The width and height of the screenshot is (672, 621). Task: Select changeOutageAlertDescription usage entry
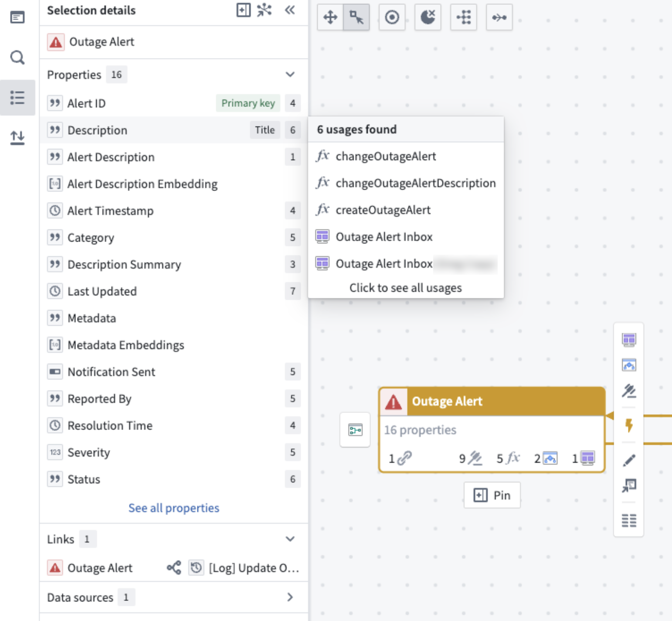(x=406, y=183)
